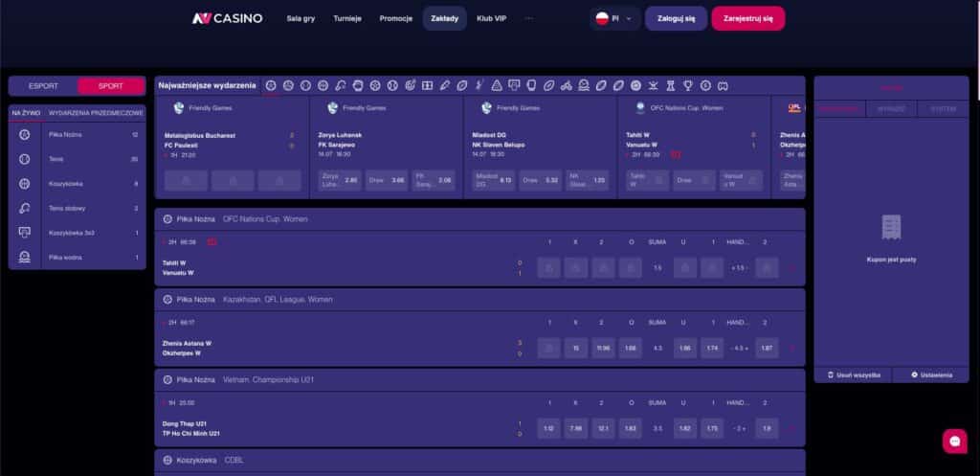Select the tennis ball icon in the top sports bar
Image resolution: width=980 pixels, height=476 pixels.
click(x=305, y=85)
